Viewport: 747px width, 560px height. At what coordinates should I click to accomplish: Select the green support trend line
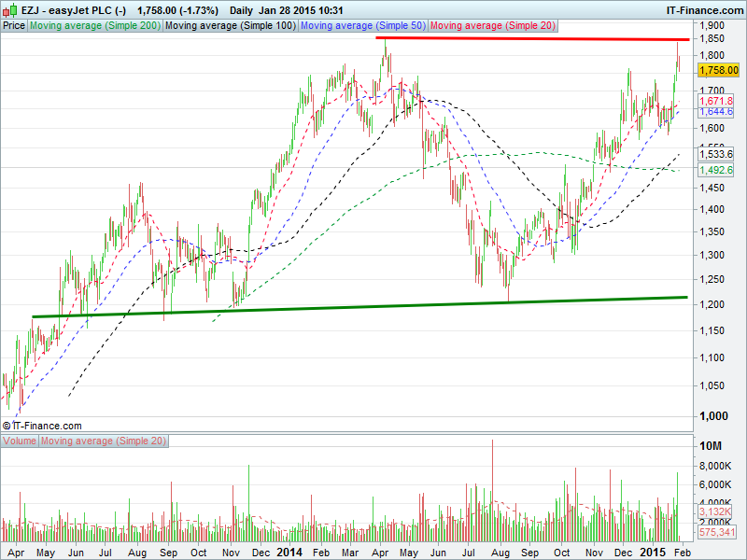coord(355,307)
